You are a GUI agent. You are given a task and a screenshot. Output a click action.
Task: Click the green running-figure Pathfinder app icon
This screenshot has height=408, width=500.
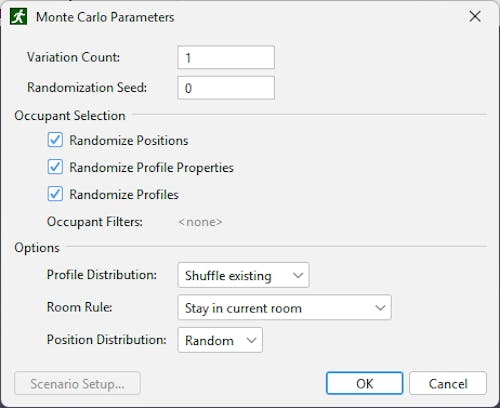coord(18,17)
